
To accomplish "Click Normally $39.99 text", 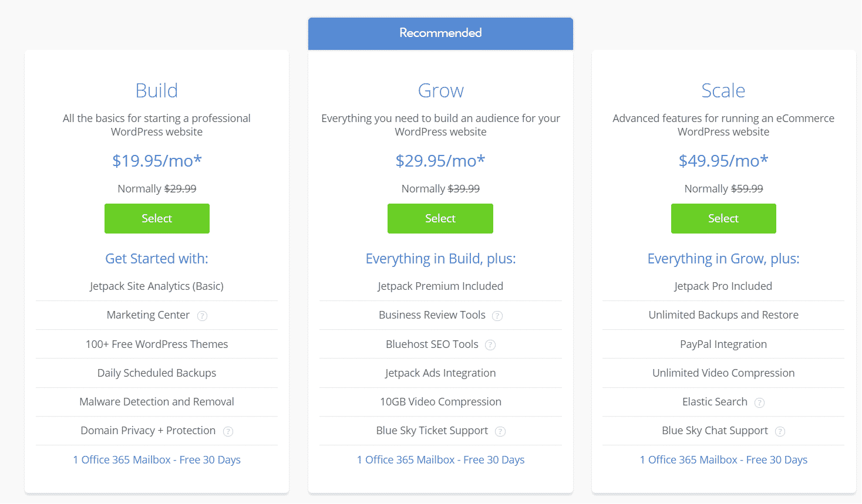I will tap(440, 189).
